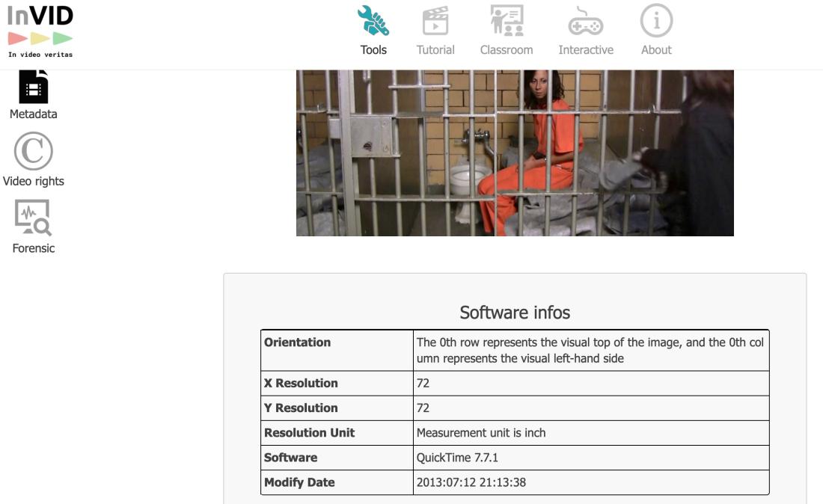Open the Tutorial clapperboard icon
This screenshot has width=823, height=504.
(x=435, y=21)
